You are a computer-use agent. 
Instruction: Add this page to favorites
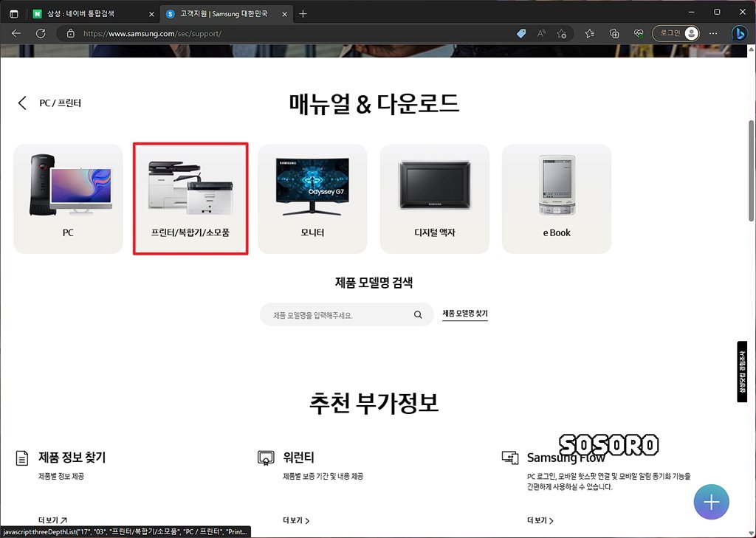pyautogui.click(x=562, y=34)
